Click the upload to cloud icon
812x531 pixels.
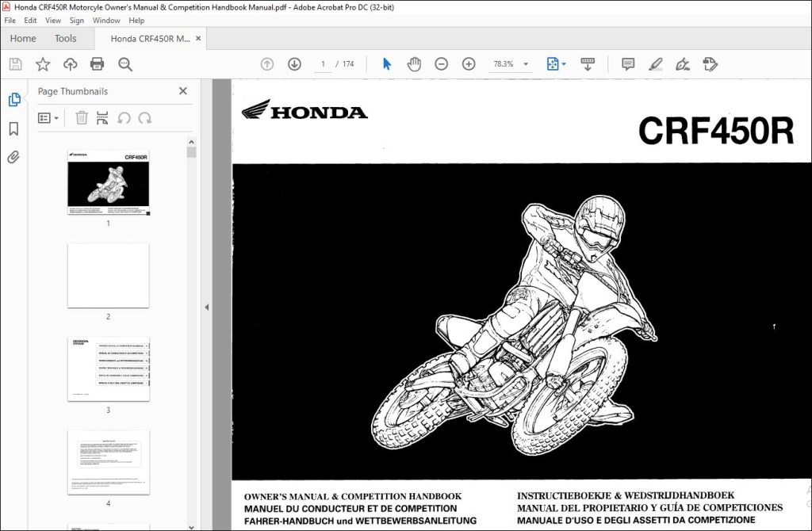(70, 64)
